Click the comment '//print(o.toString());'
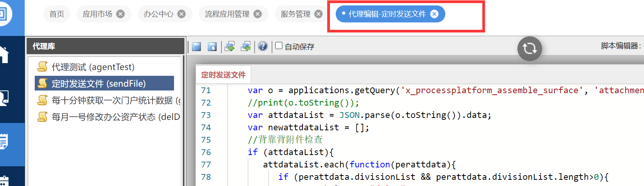 (303, 103)
